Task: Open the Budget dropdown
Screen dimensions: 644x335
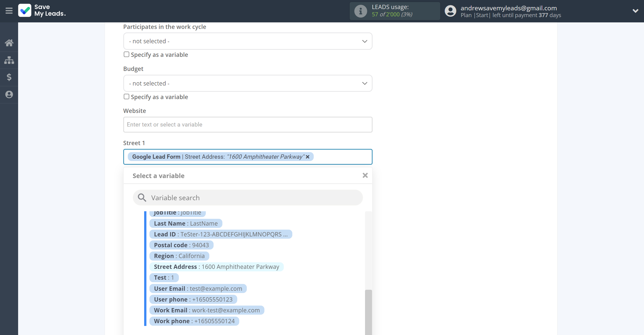Action: click(248, 83)
